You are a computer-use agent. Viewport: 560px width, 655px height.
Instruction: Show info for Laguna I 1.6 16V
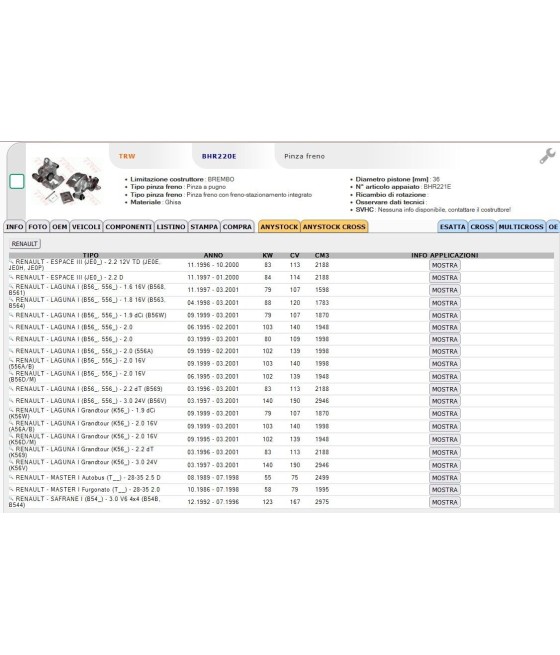pyautogui.click(x=445, y=290)
